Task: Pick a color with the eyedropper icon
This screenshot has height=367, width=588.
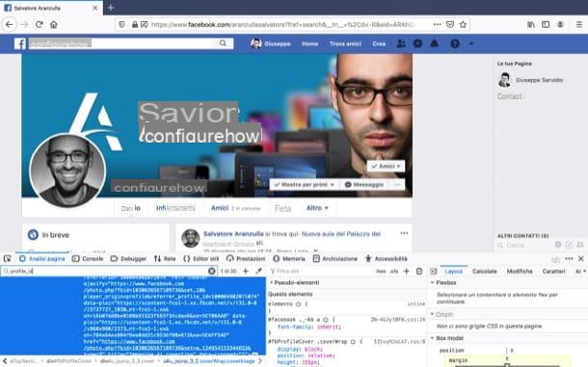Action: pos(258,271)
